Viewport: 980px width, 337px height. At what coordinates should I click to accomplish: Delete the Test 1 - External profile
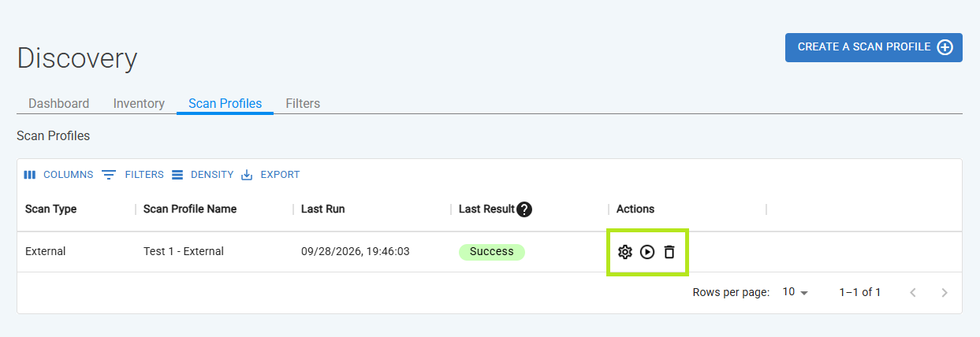[x=669, y=252]
